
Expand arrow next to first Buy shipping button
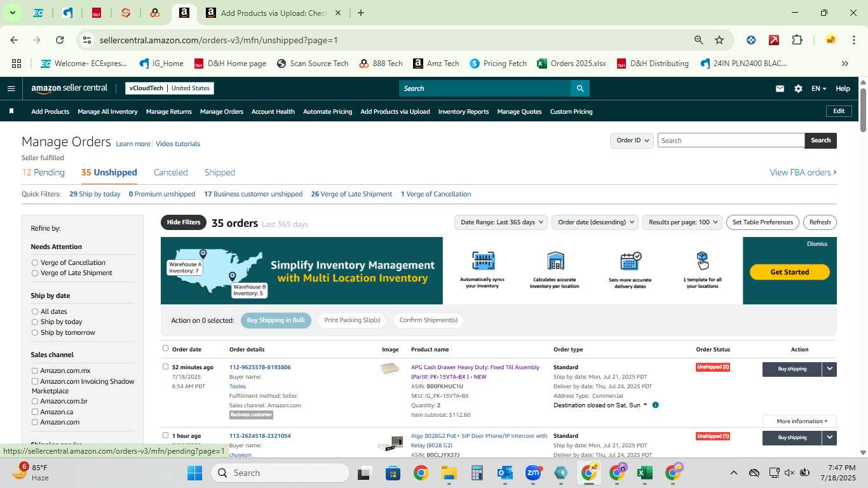point(829,369)
